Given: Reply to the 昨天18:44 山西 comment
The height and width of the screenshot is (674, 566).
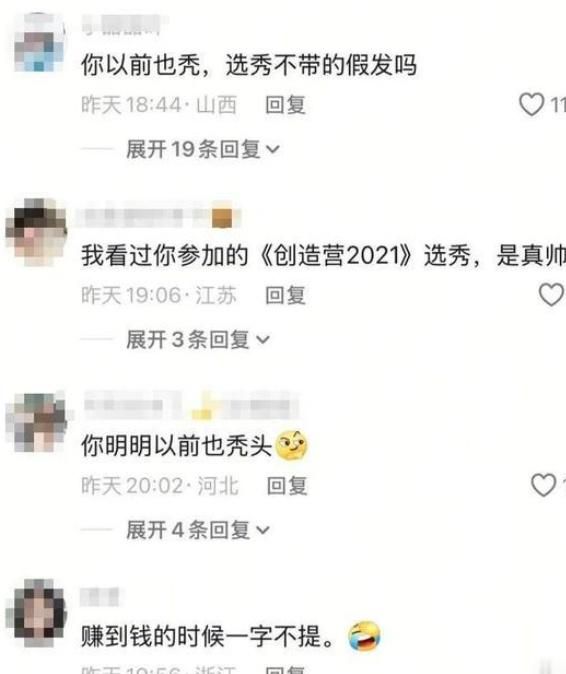Looking at the screenshot, I should click(x=285, y=105).
